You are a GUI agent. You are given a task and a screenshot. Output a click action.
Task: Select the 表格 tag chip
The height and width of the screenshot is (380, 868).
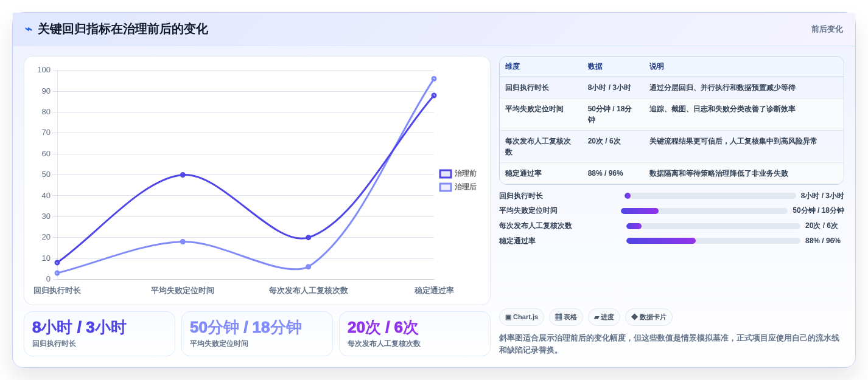(x=566, y=317)
